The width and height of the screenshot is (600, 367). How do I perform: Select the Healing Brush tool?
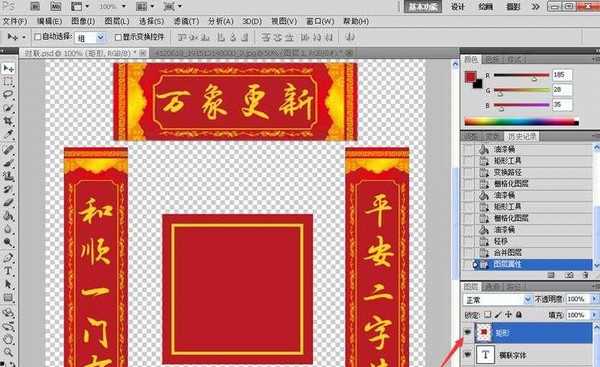[x=8, y=150]
